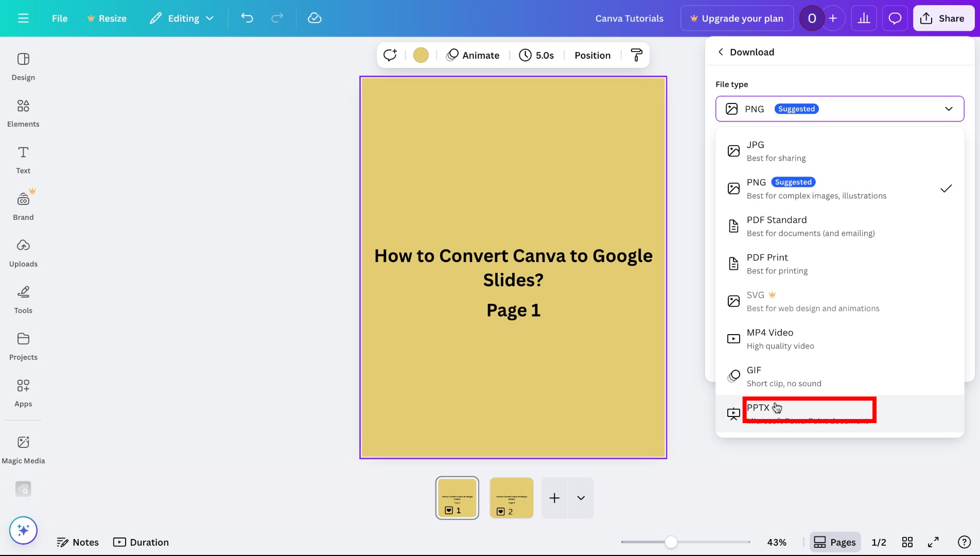This screenshot has width=980, height=556.
Task: Open the File menu
Action: (59, 18)
